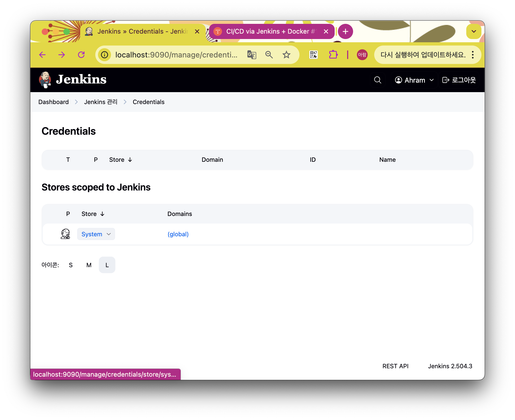
Task: Click the Jenkins logo in the header
Action: [x=73, y=80]
